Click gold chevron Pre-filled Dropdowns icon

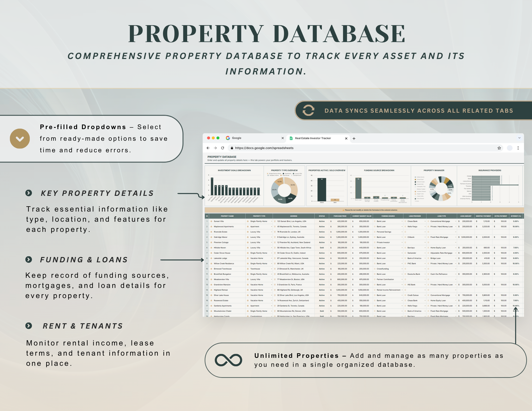[20, 139]
